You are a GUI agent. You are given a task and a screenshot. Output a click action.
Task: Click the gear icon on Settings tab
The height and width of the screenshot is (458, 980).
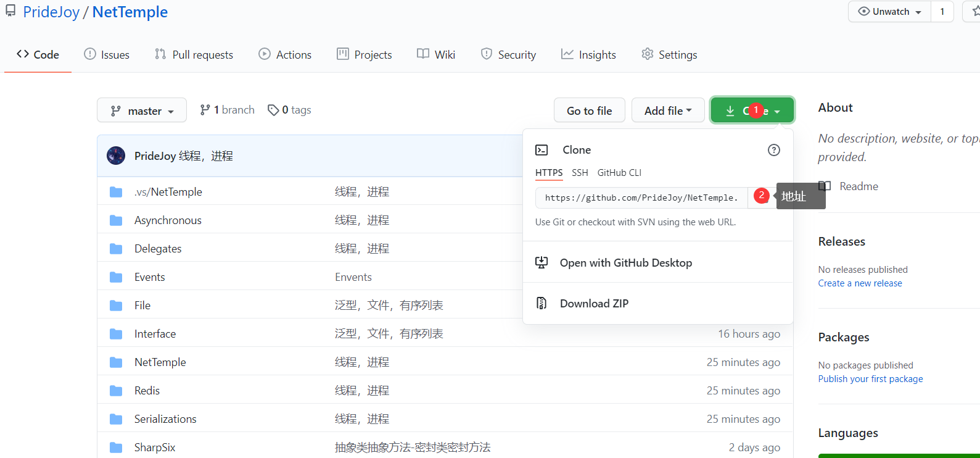[647, 54]
